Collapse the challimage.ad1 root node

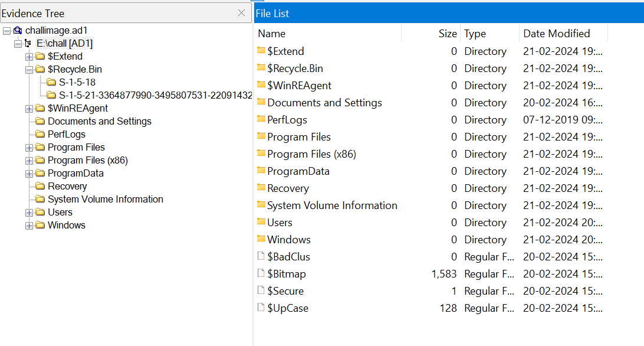tap(6, 31)
